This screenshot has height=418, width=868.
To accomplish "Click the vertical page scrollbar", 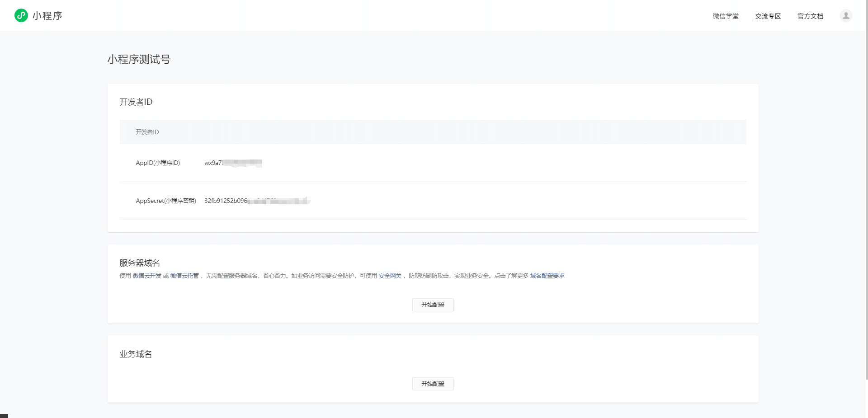I will pyautogui.click(x=866, y=190).
